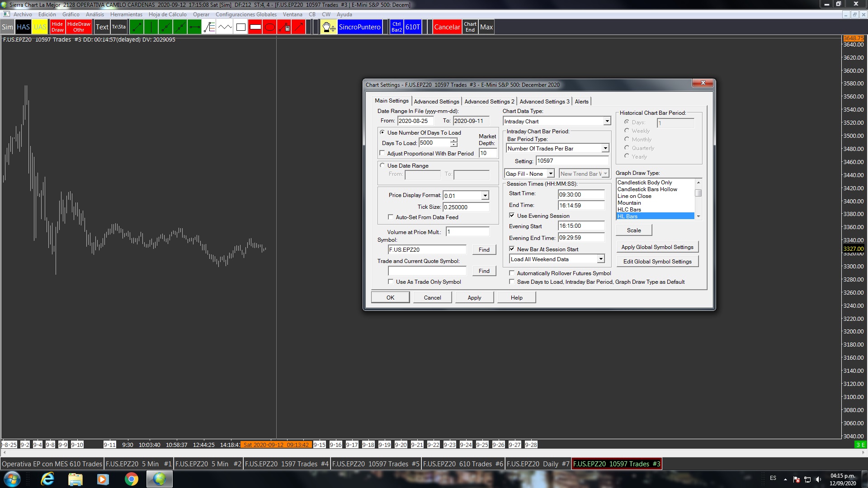Viewport: 868px width, 488px height.
Task: Click the Fibonacci retracement tool icon
Action: [209, 27]
